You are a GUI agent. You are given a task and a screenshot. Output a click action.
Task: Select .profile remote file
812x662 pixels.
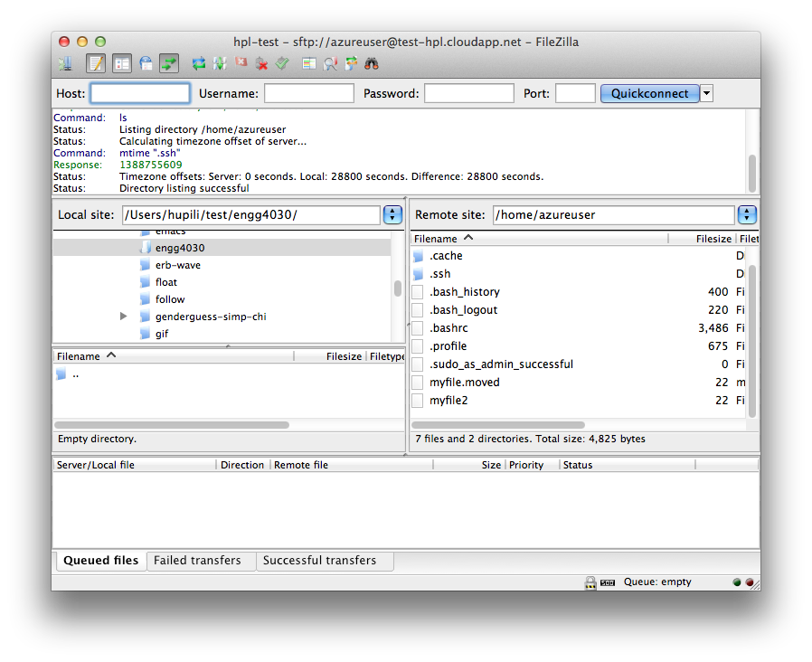pos(578,346)
